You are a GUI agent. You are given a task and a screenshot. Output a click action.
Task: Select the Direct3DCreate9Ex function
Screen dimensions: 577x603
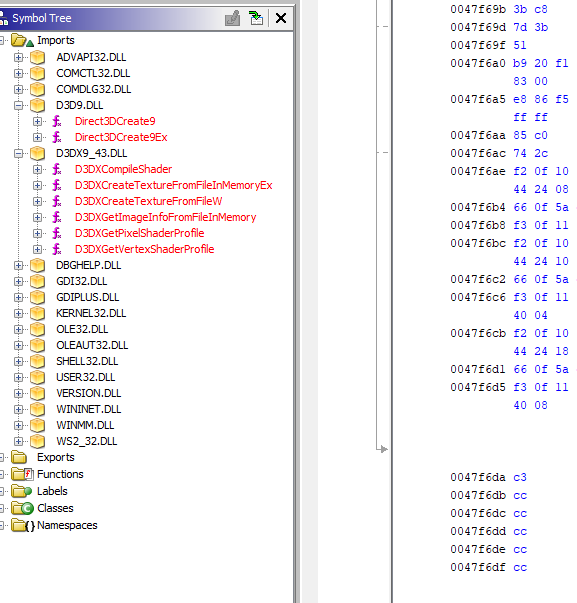(x=121, y=137)
